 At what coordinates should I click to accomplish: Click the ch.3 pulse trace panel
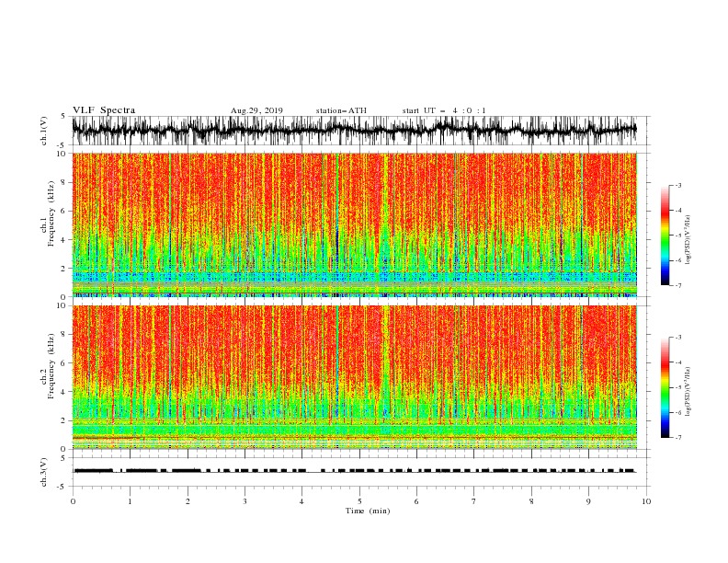click(361, 472)
